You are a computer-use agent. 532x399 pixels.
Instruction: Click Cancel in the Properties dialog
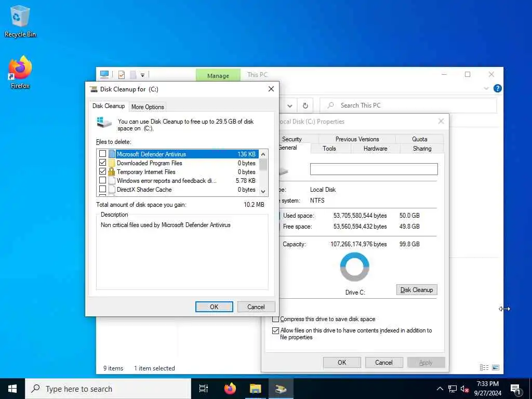[x=384, y=362]
